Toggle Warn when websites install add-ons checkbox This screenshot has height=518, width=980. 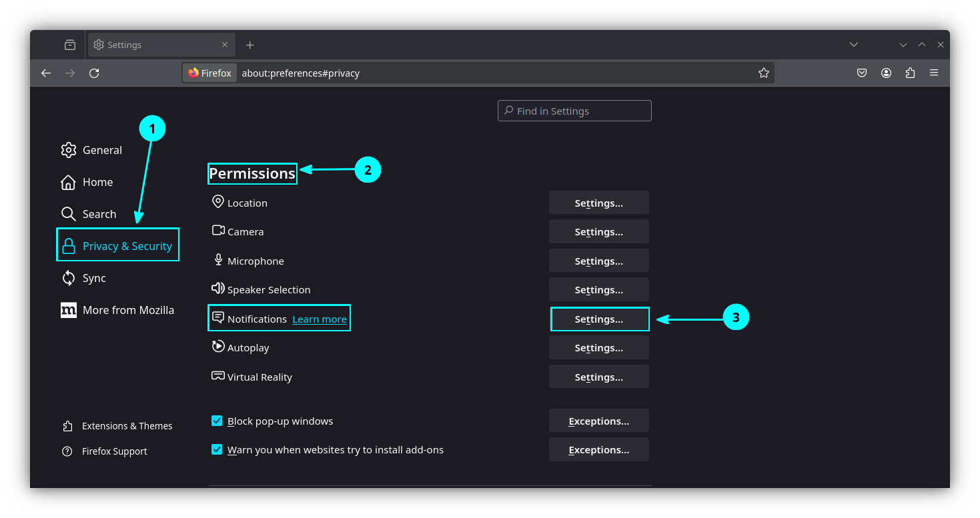pos(217,449)
